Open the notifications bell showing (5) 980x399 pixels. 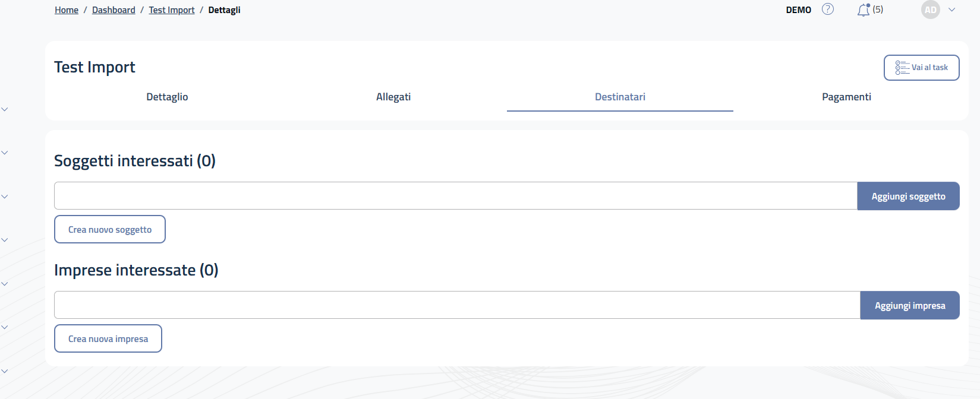click(x=864, y=10)
